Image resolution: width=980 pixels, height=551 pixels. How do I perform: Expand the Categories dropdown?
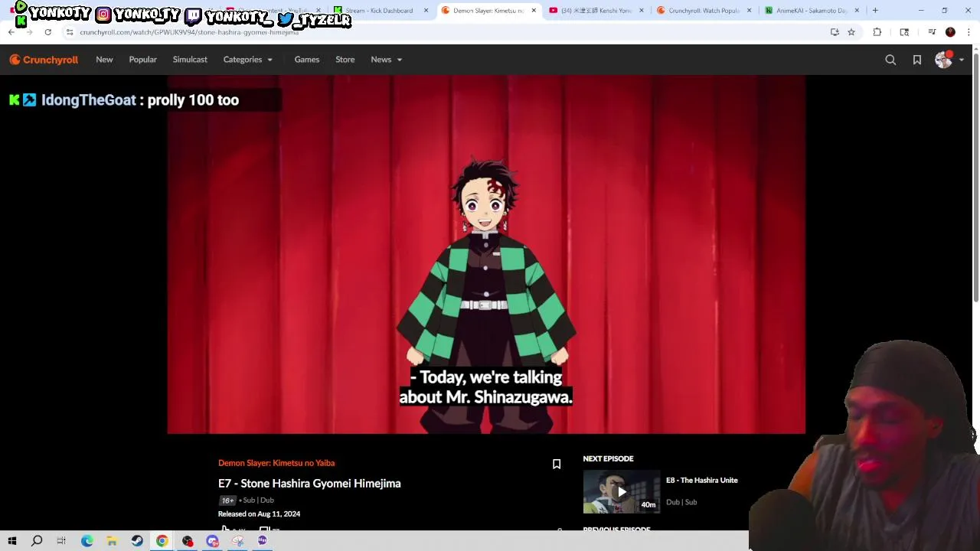[x=247, y=60]
